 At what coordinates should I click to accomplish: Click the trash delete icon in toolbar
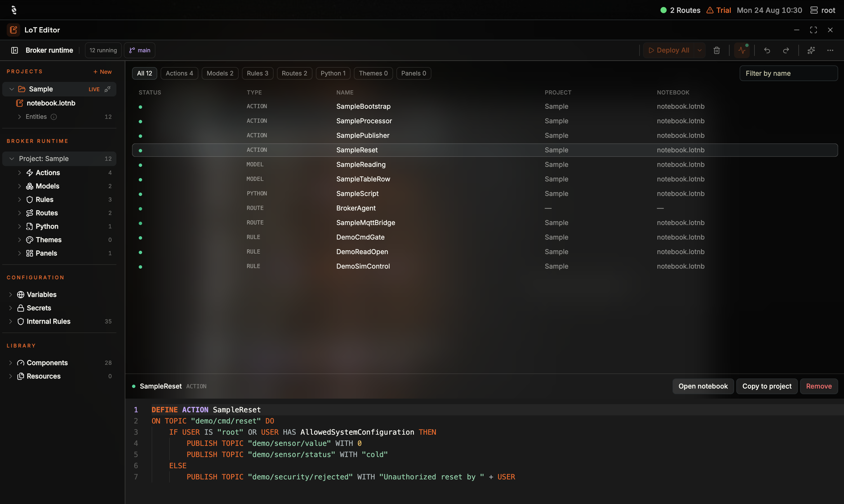pos(717,50)
